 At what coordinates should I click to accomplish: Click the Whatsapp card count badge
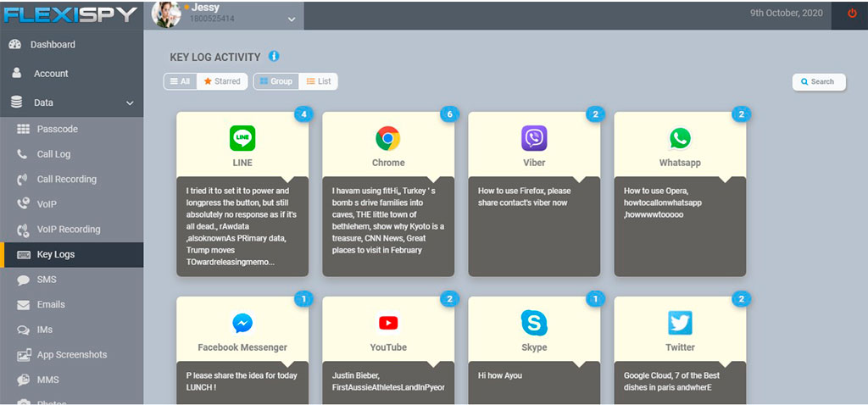pyautogui.click(x=741, y=114)
